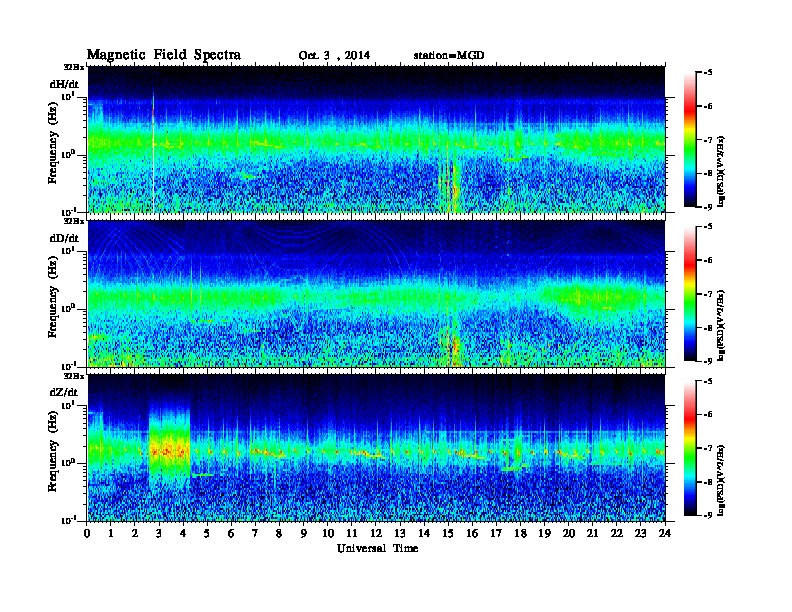Click the hour "22" tick label
This screenshot has width=792, height=612.
[x=616, y=534]
